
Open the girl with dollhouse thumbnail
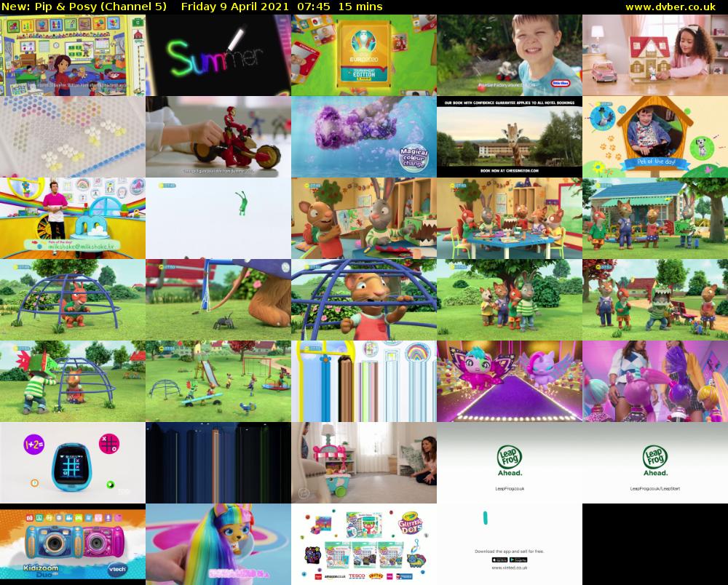(655, 55)
